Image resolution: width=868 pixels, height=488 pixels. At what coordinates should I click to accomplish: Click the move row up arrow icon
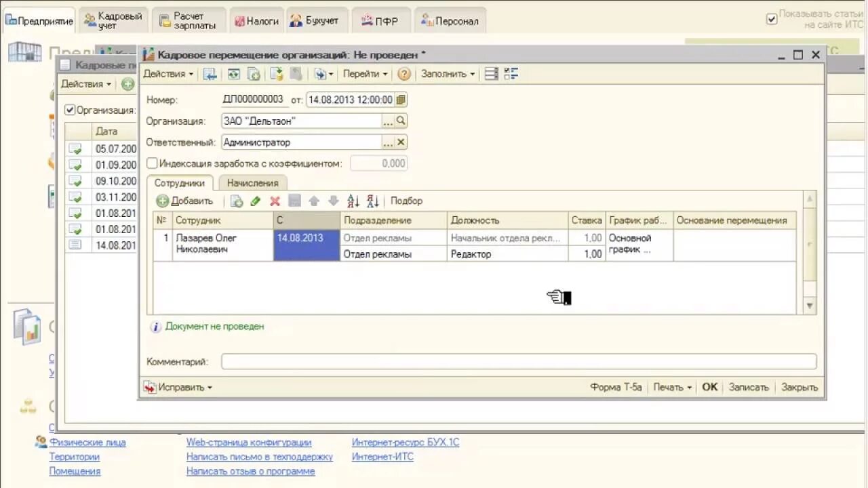click(x=313, y=201)
